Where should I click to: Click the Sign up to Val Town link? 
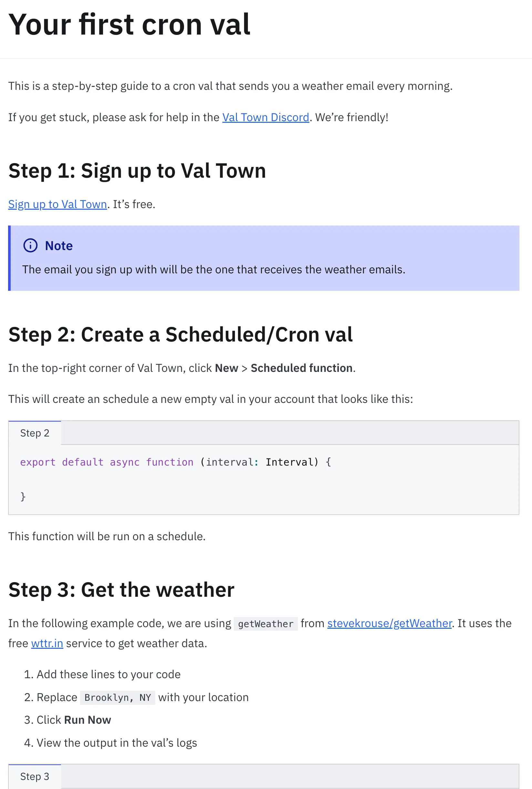pos(57,204)
